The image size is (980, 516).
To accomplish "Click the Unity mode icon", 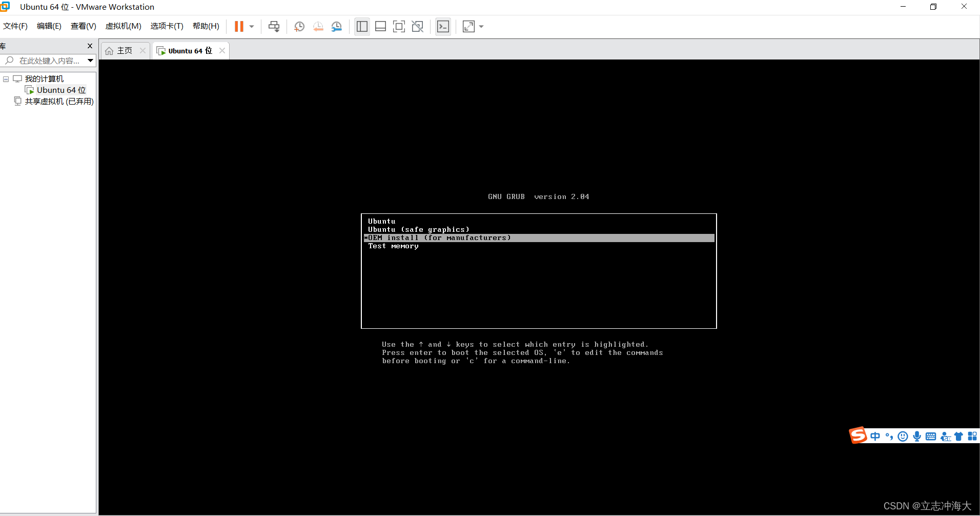I will point(418,27).
